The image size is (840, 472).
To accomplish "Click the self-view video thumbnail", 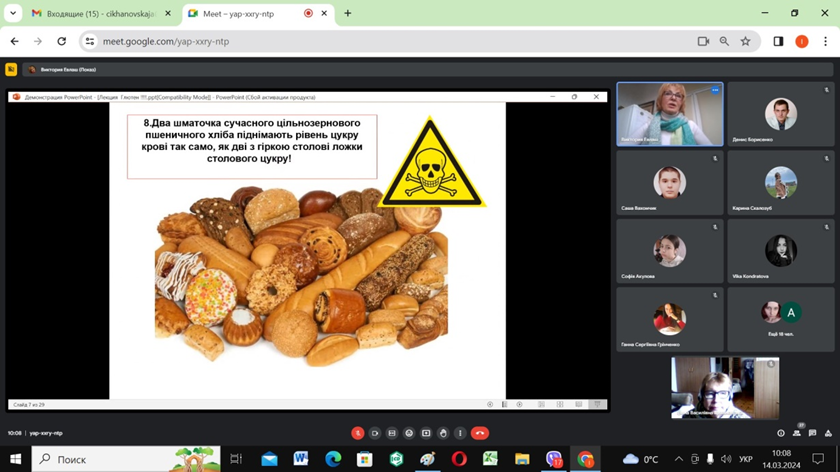I will point(725,388).
